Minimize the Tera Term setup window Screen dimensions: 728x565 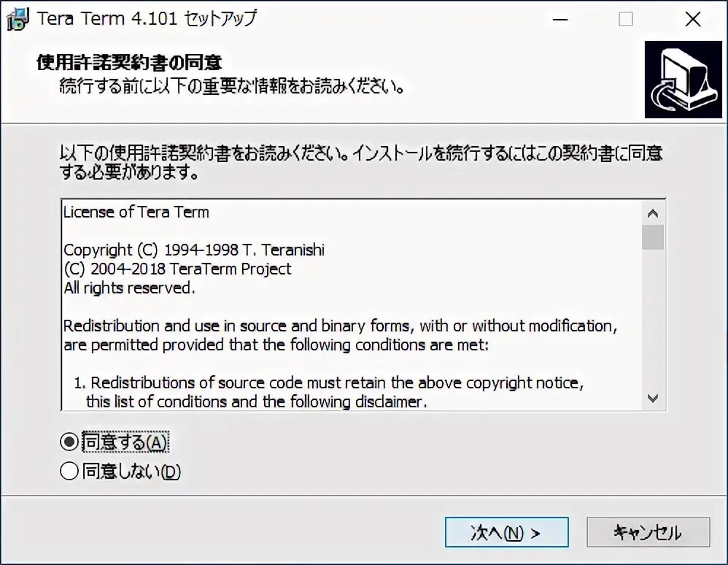pyautogui.click(x=560, y=20)
